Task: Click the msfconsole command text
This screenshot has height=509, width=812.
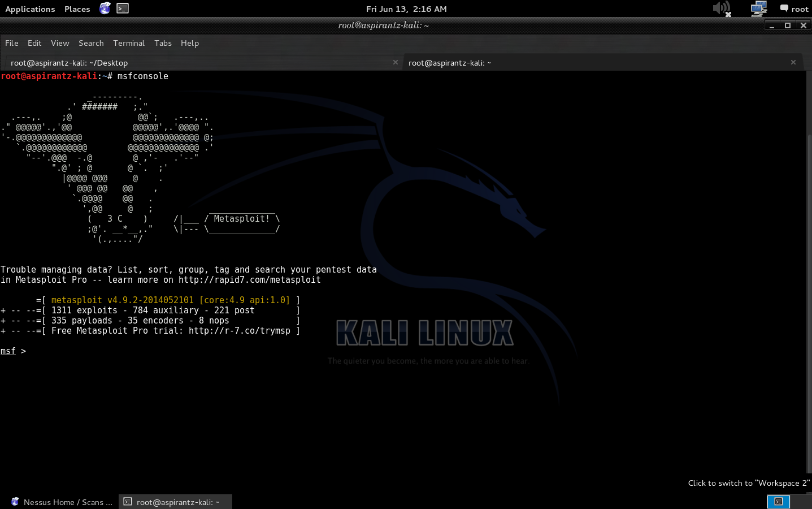Action: [143, 76]
